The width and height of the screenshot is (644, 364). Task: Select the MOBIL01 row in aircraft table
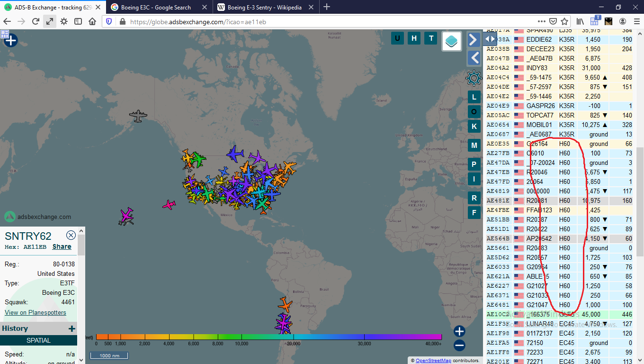pyautogui.click(x=540, y=125)
